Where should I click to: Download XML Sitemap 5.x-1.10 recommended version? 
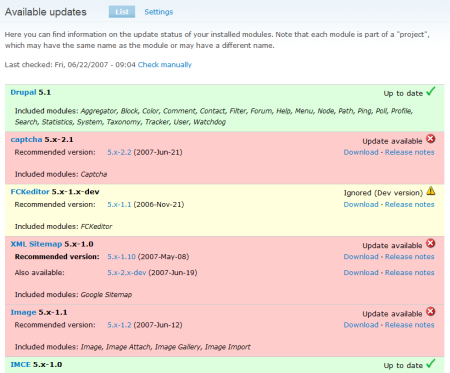(x=361, y=257)
